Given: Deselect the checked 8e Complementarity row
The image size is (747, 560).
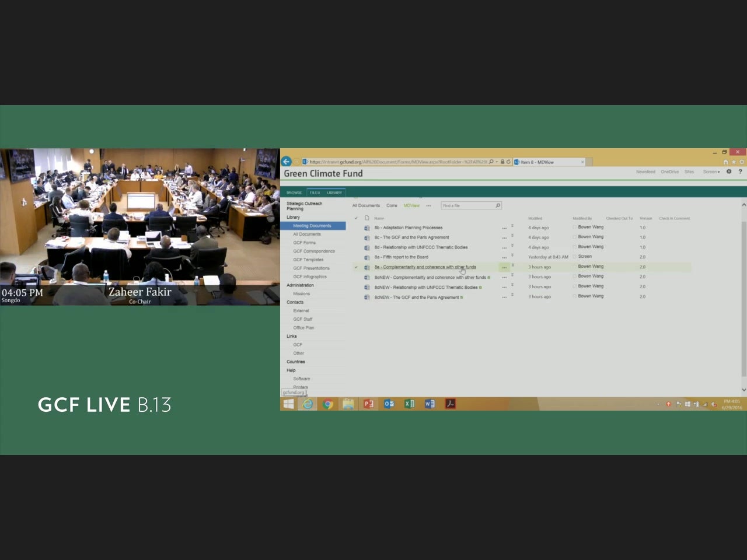Looking at the screenshot, I should click(x=355, y=267).
